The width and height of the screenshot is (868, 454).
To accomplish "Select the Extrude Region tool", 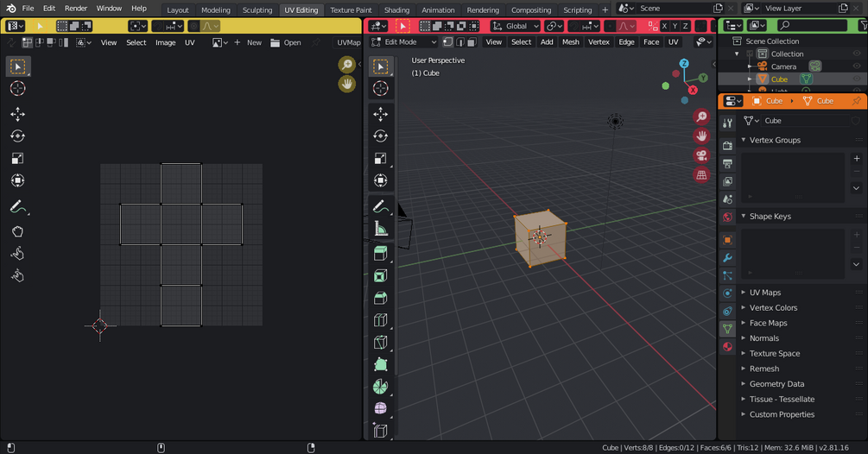I will (380, 253).
